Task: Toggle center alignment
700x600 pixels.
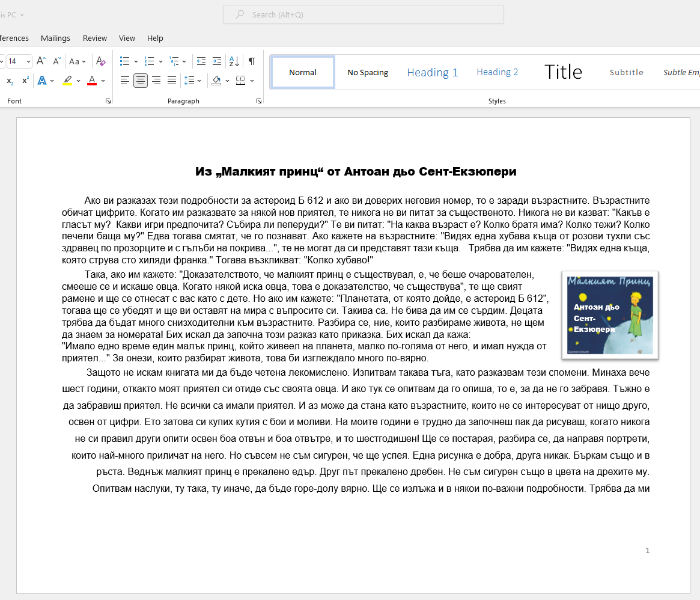Action: tap(140, 81)
